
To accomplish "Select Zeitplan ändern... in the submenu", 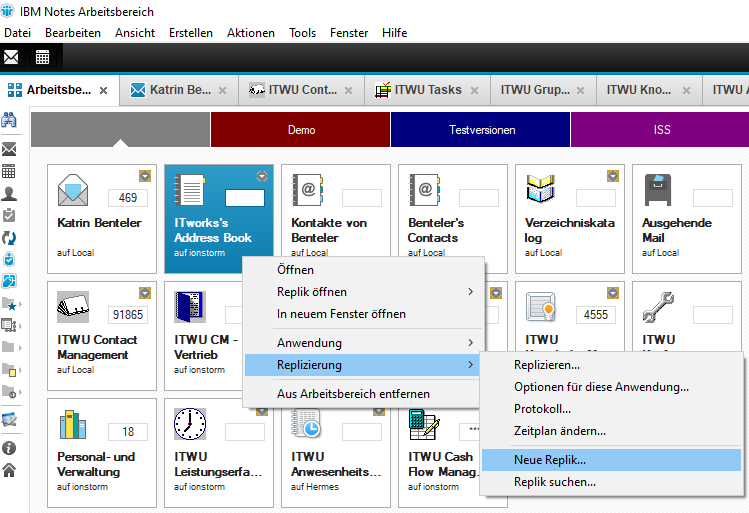I will tap(611, 431).
